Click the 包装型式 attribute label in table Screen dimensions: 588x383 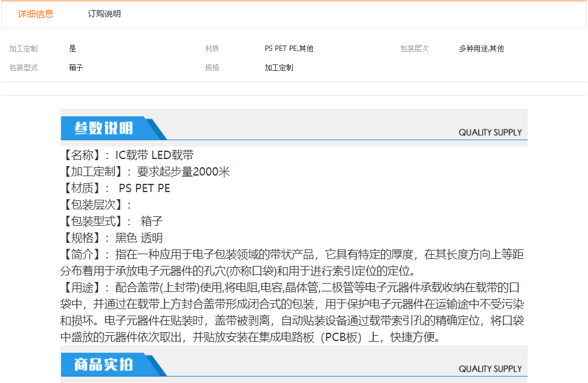coord(24,67)
